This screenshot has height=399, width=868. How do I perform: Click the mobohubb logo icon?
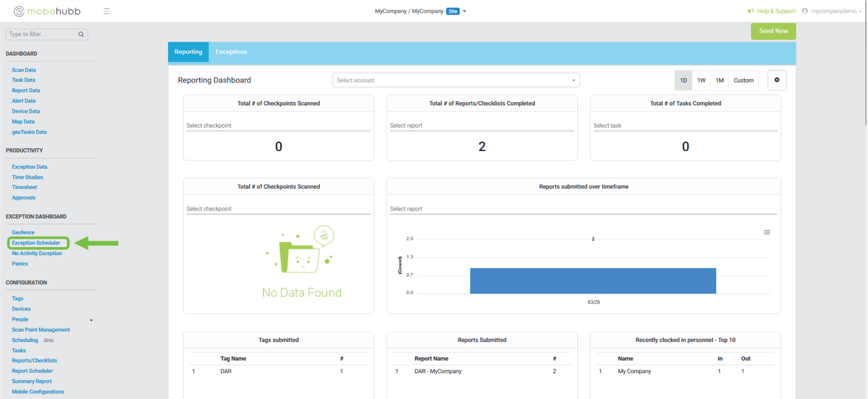[19, 11]
